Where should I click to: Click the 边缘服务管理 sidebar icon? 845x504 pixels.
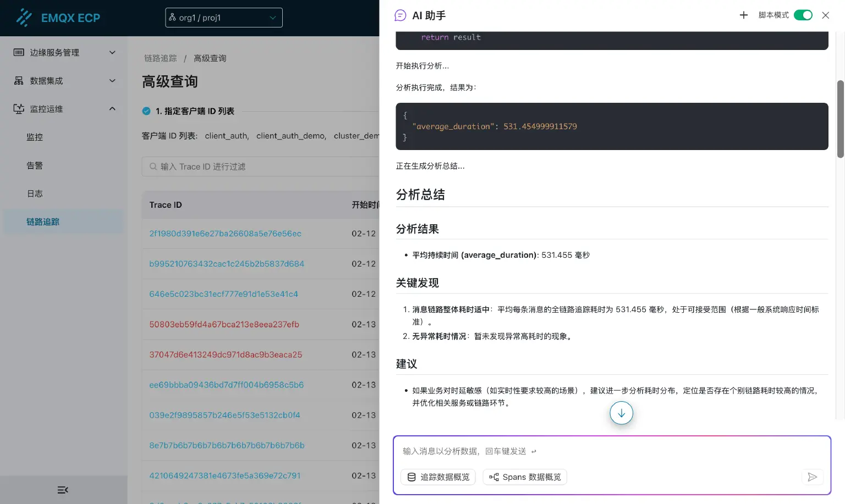[x=19, y=52]
